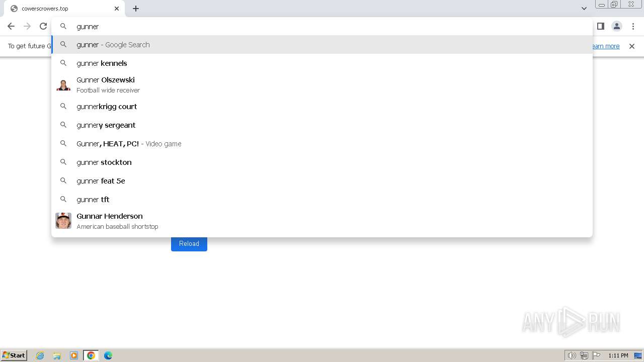Viewport: 644px width, 362px height.
Task: Open the tab search chevron dropdown
Action: (x=584, y=9)
